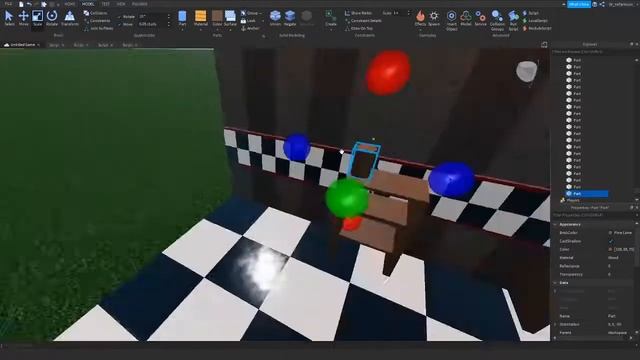
Task: Click the Lock tool
Action: [x=248, y=21]
